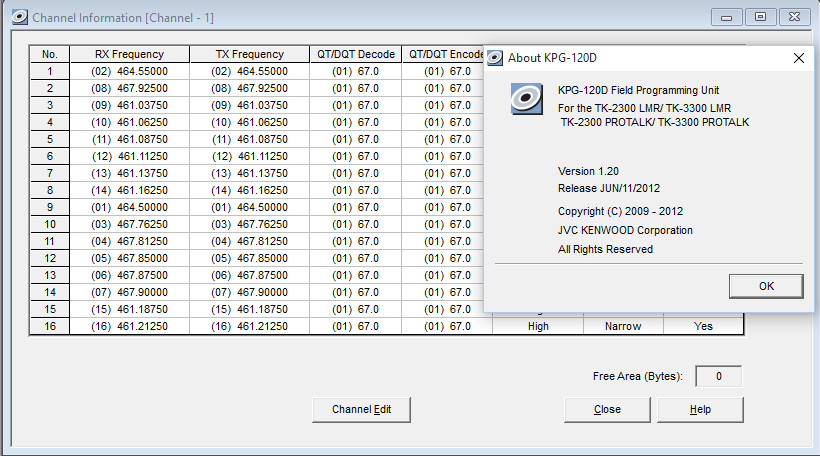
Task: Click TX Frequency cell (07) 467.90000
Action: (249, 292)
